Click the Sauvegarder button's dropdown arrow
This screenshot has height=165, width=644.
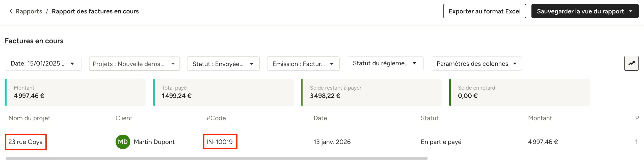631,11
